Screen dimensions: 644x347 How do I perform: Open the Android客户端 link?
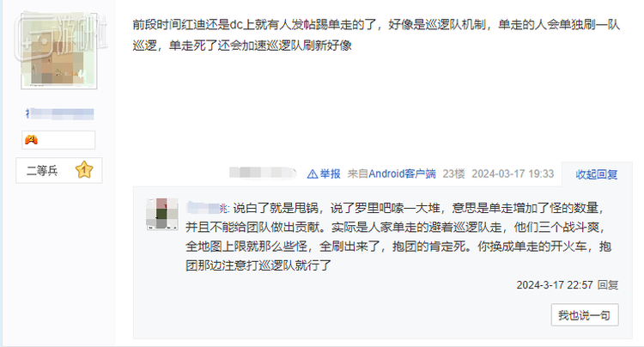402,174
